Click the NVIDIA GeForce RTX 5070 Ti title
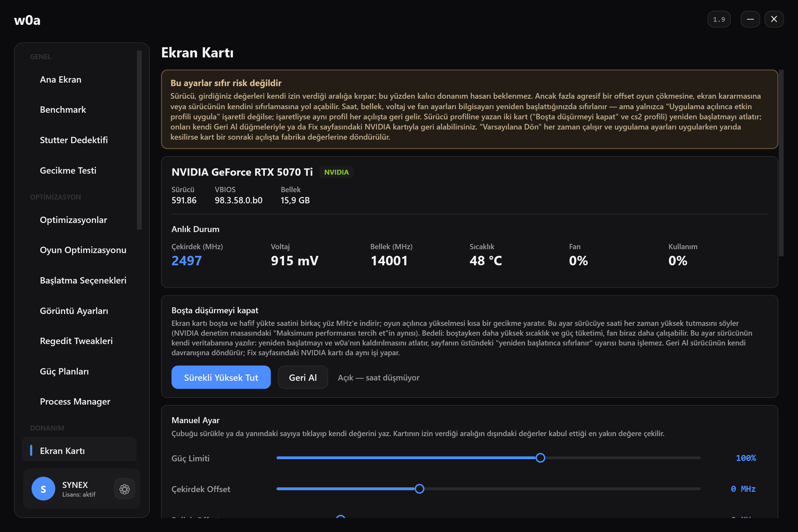 click(x=242, y=172)
